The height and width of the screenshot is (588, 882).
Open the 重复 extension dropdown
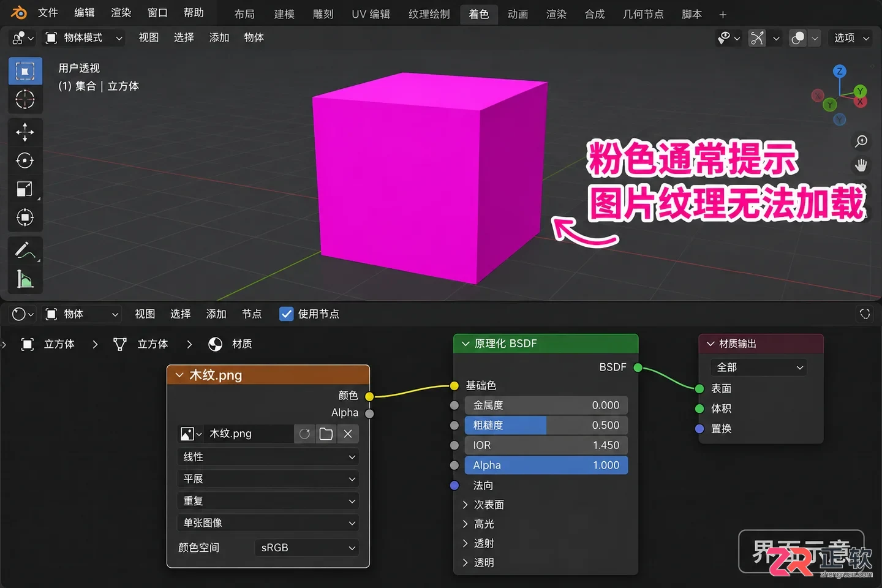[268, 501]
